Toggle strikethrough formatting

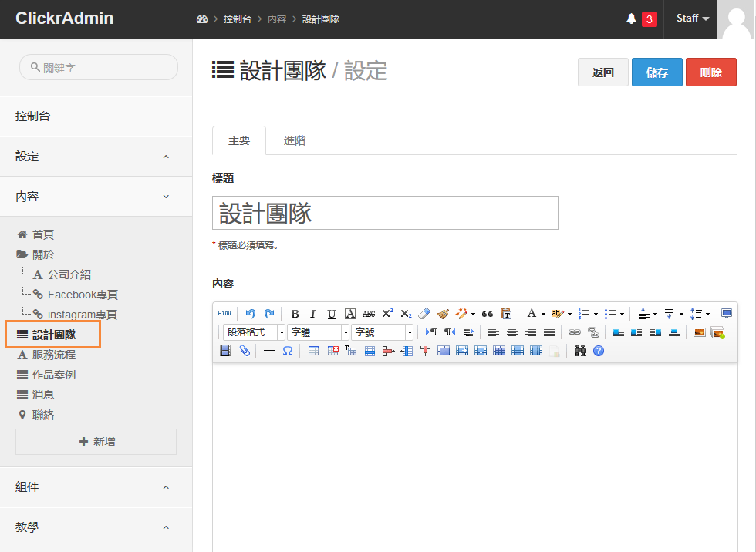[369, 314]
